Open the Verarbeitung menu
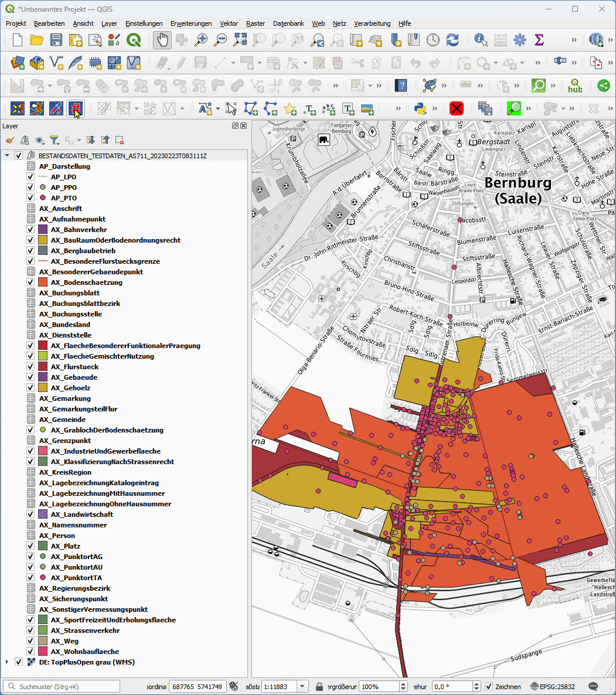The width and height of the screenshot is (616, 695). click(x=372, y=23)
